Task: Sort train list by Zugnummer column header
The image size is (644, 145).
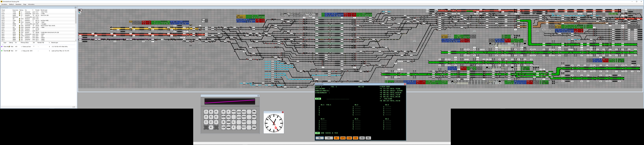Action: [x=15, y=10]
